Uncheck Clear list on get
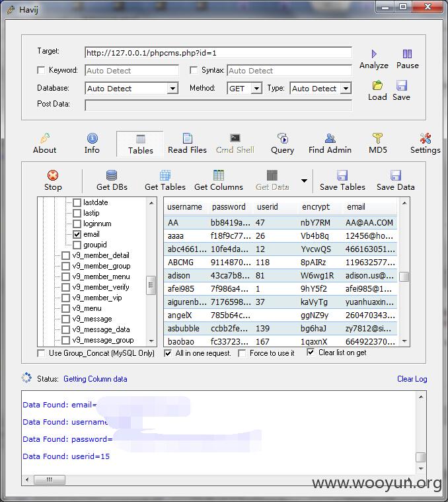 click(x=311, y=352)
